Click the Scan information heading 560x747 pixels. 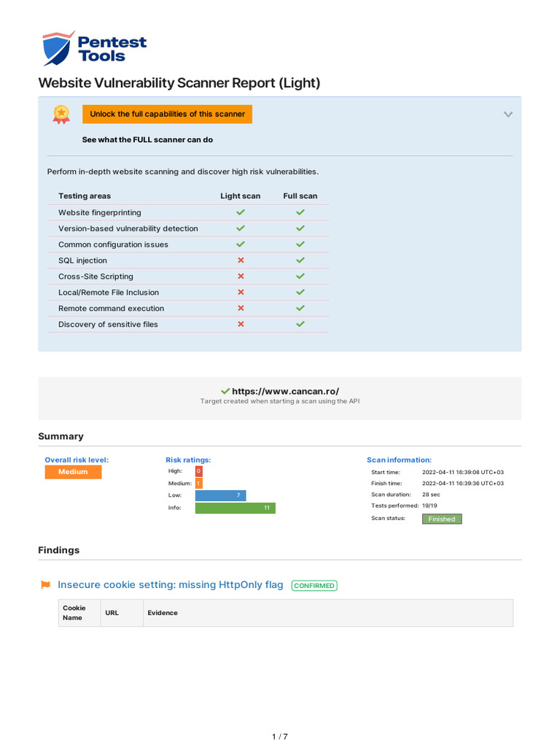[399, 460]
